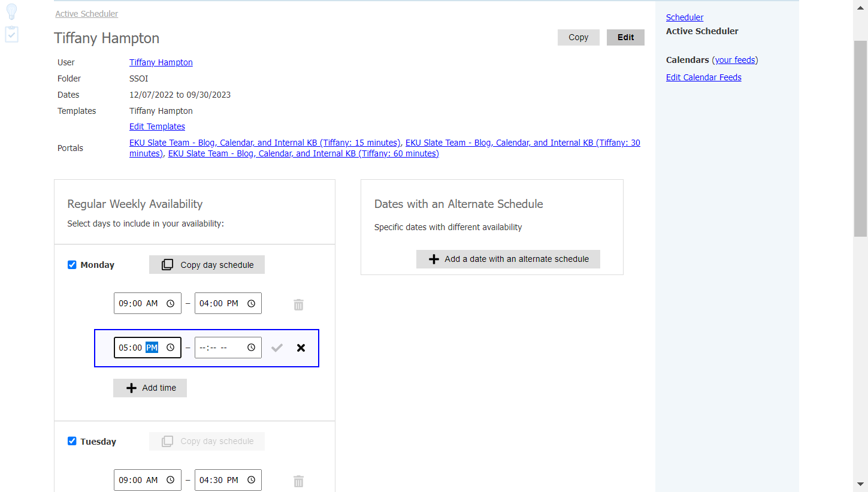Click scrollbar down arrow at bottom right

[860, 484]
